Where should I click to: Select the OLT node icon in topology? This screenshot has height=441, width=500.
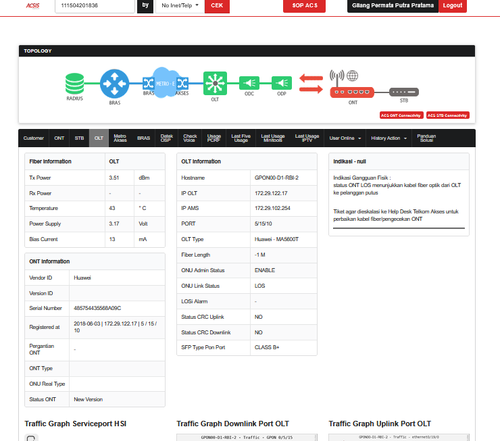click(215, 83)
